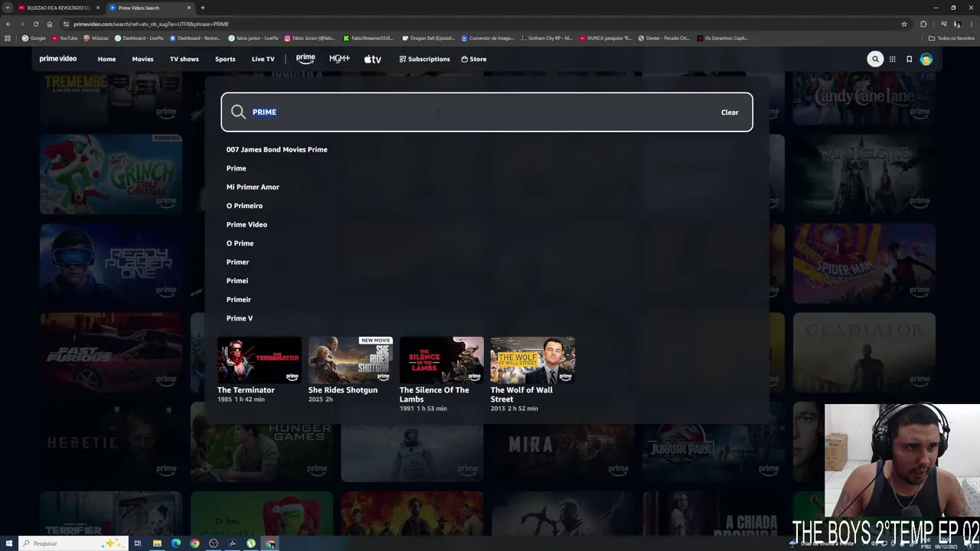Open Movies menu
This screenshot has width=980, height=551.
[x=142, y=59]
